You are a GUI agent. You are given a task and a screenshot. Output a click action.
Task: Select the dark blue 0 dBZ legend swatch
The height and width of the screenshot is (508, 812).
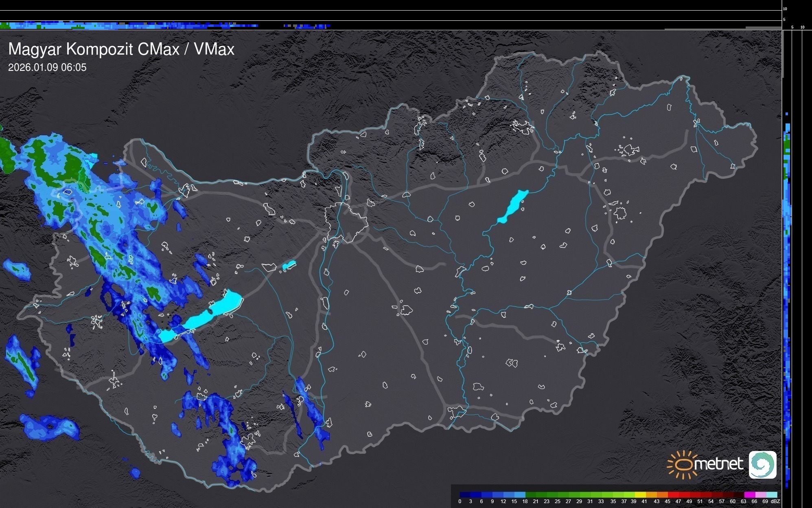(465, 495)
